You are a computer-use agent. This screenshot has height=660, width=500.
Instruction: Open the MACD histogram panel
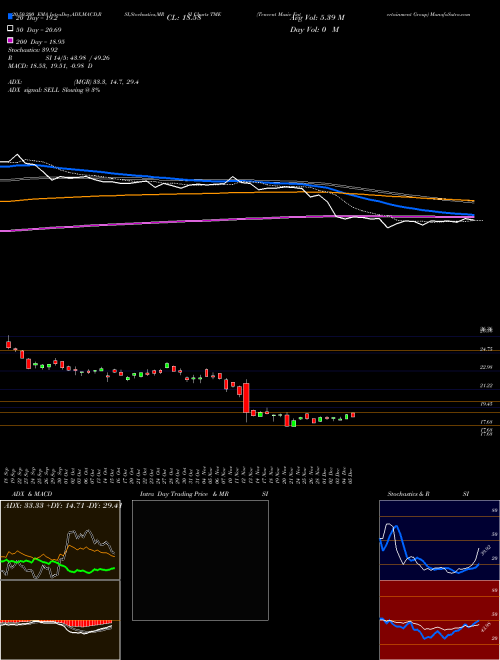[x=60, y=620]
